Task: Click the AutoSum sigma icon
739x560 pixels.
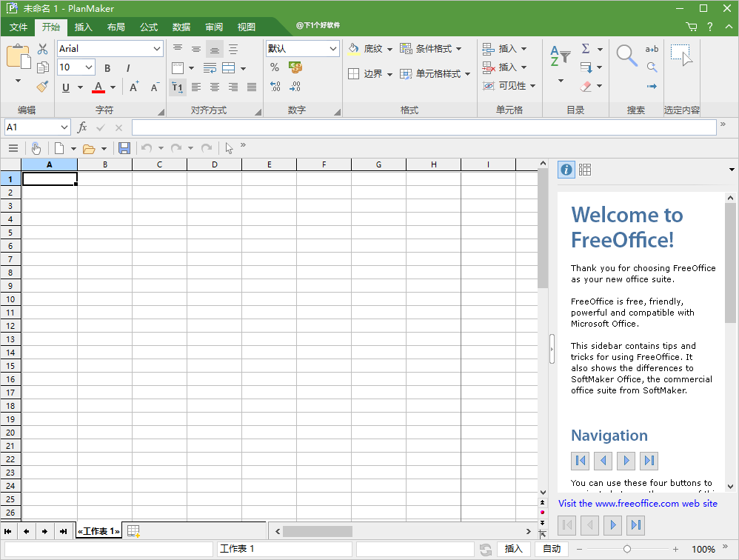Action: [586, 49]
